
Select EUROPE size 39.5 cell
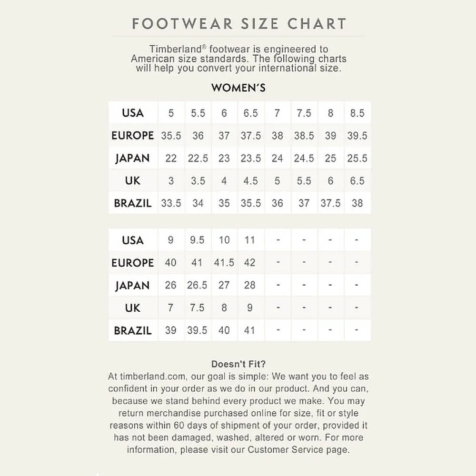click(x=357, y=135)
